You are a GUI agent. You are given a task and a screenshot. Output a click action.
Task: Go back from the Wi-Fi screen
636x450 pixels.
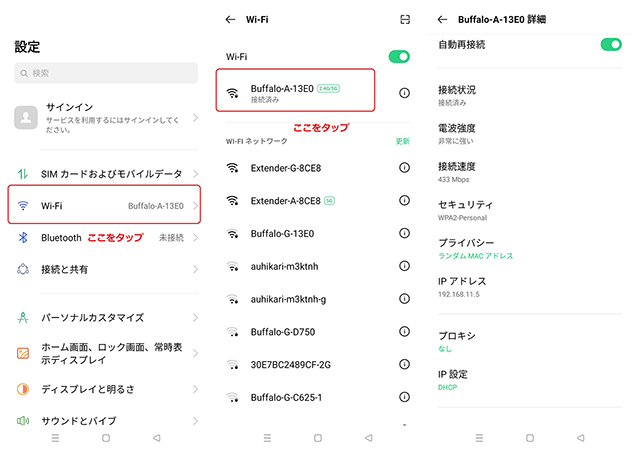(x=230, y=19)
